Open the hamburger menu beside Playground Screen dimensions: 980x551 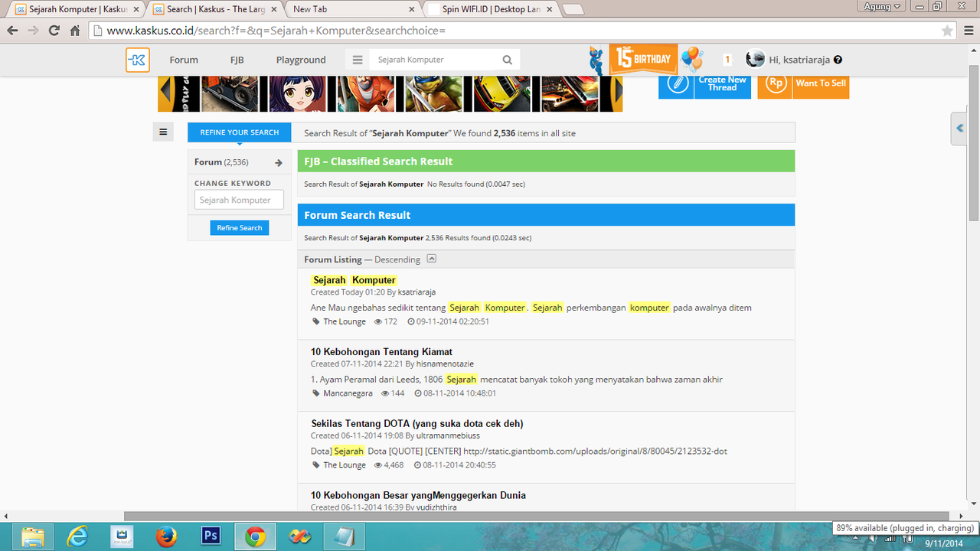358,60
